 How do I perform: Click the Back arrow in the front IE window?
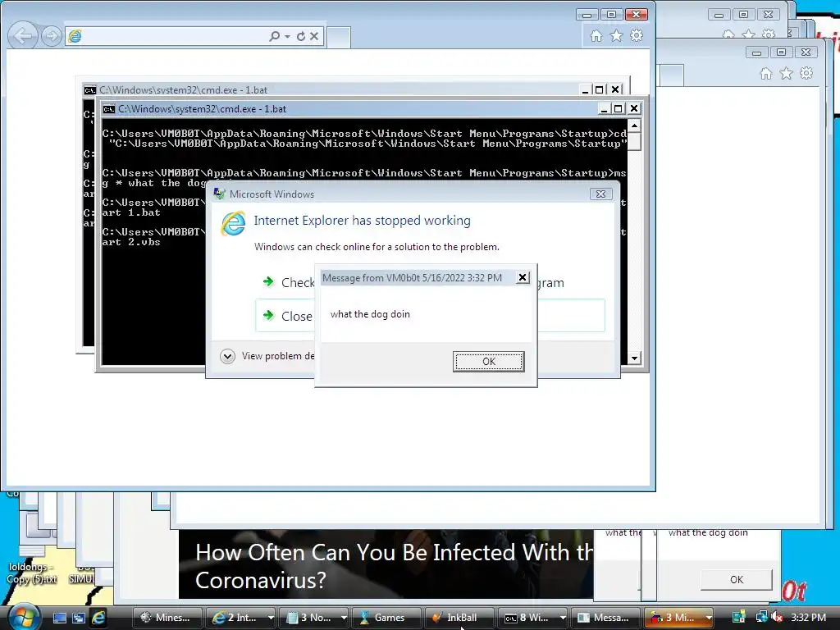pos(22,36)
